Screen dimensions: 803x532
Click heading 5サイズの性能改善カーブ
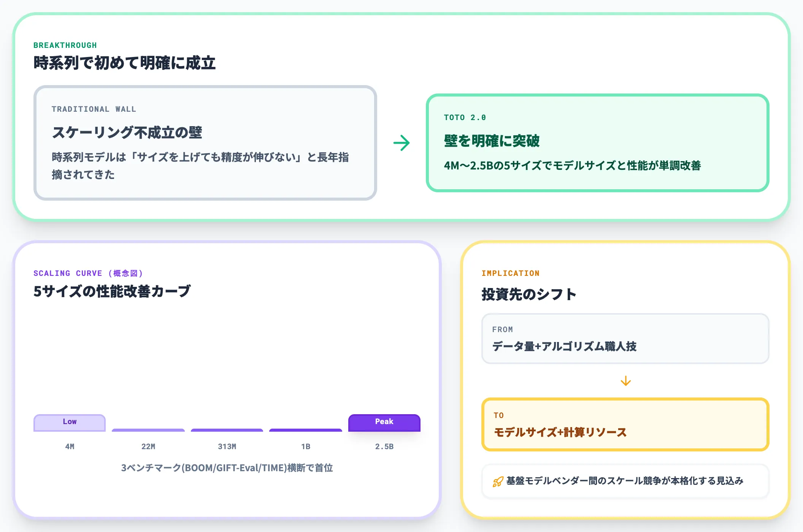(x=112, y=291)
